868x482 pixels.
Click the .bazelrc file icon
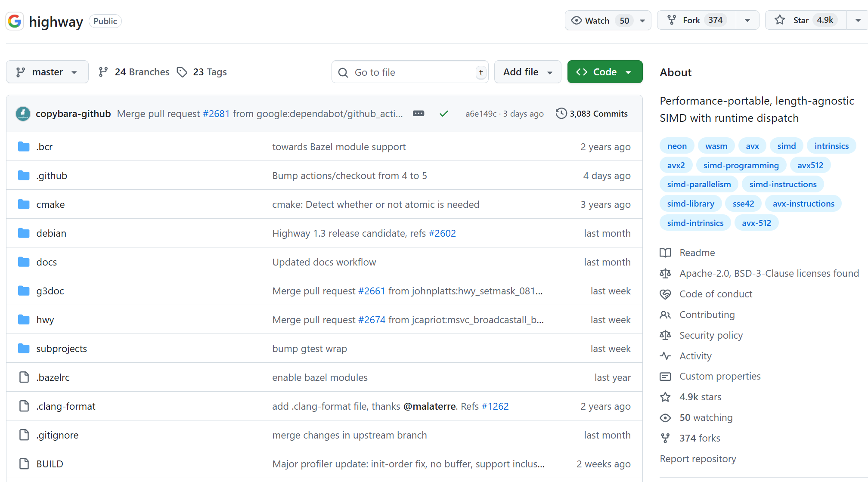coord(24,377)
